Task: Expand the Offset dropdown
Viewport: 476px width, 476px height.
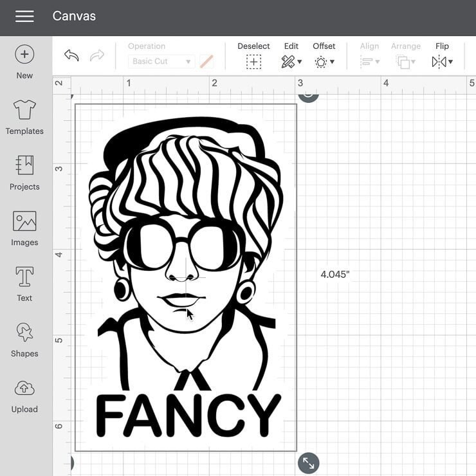Action: (324, 62)
